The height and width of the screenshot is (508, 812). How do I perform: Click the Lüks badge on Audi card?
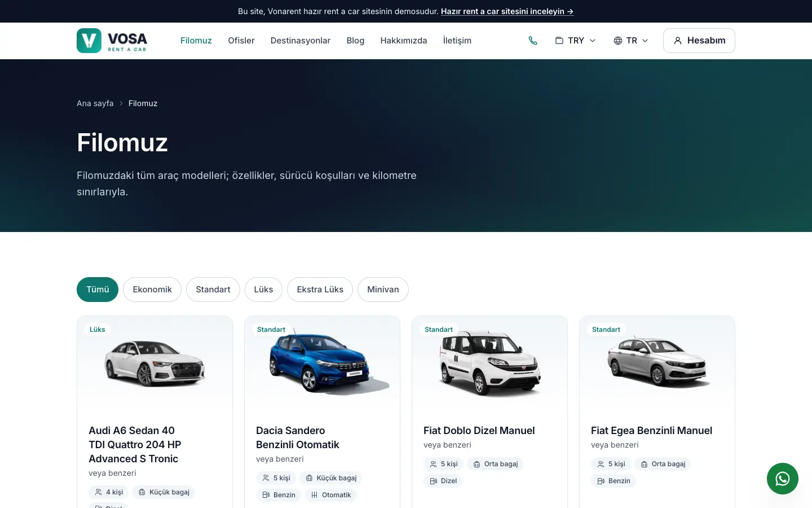(x=98, y=330)
